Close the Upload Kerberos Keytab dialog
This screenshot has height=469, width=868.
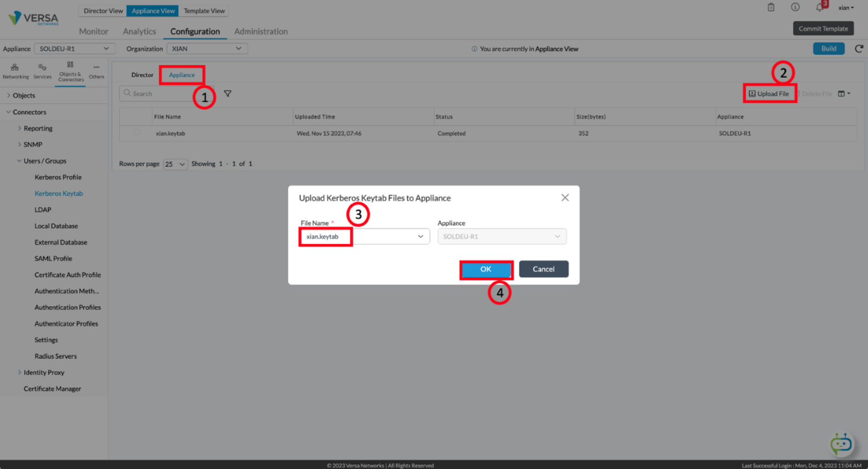click(565, 198)
